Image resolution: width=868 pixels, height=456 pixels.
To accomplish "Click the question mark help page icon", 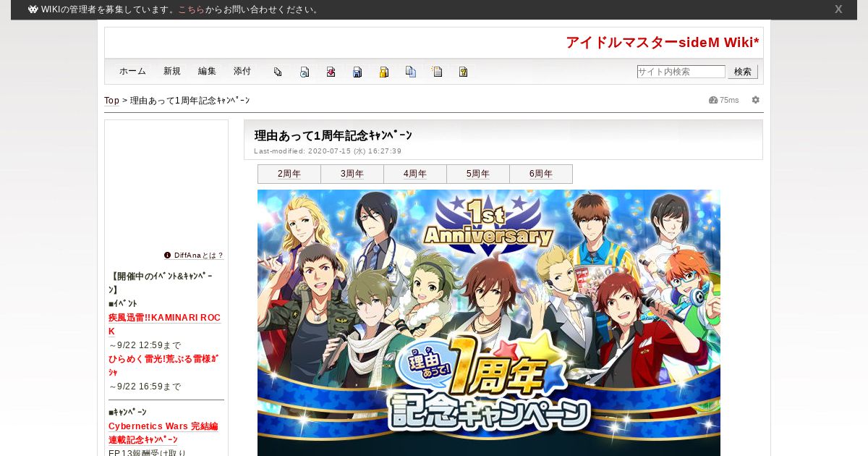I will pos(463,72).
